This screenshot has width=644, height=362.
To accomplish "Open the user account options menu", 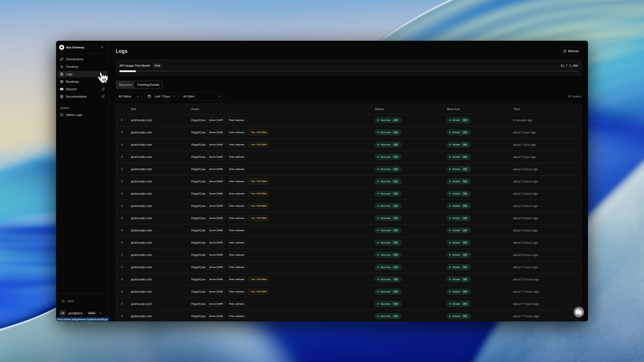I will (101, 313).
